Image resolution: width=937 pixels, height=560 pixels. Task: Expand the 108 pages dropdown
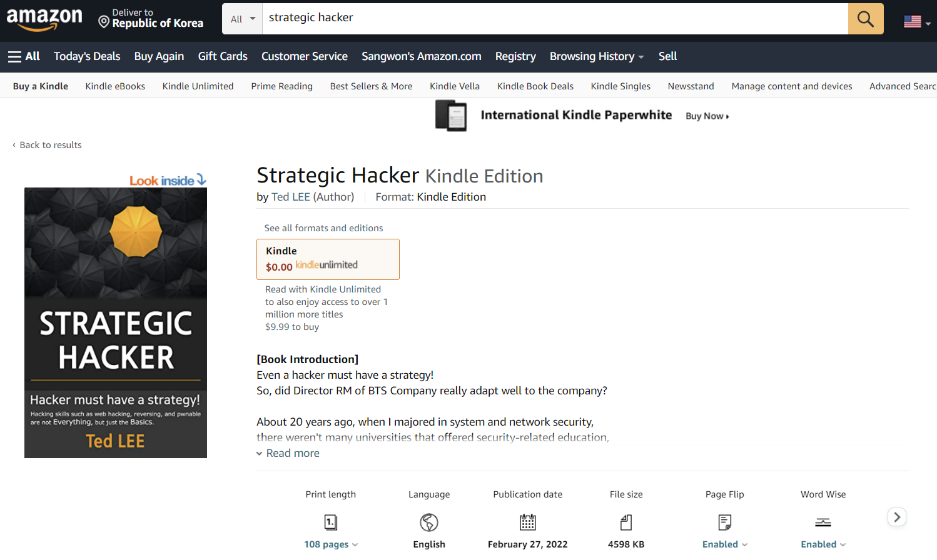pyautogui.click(x=331, y=544)
